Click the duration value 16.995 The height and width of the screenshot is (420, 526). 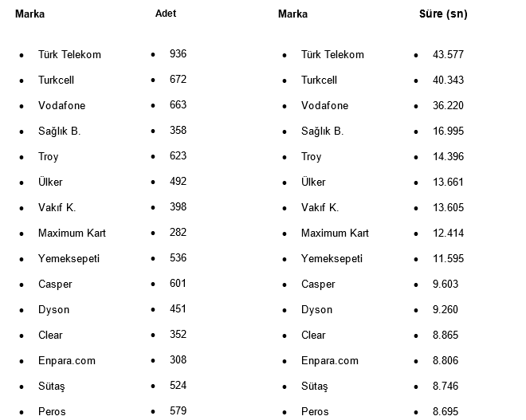coord(448,131)
